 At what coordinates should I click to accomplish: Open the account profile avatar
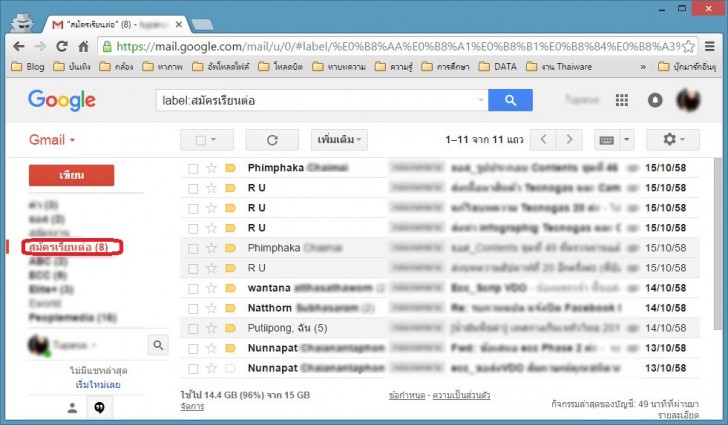coord(688,100)
